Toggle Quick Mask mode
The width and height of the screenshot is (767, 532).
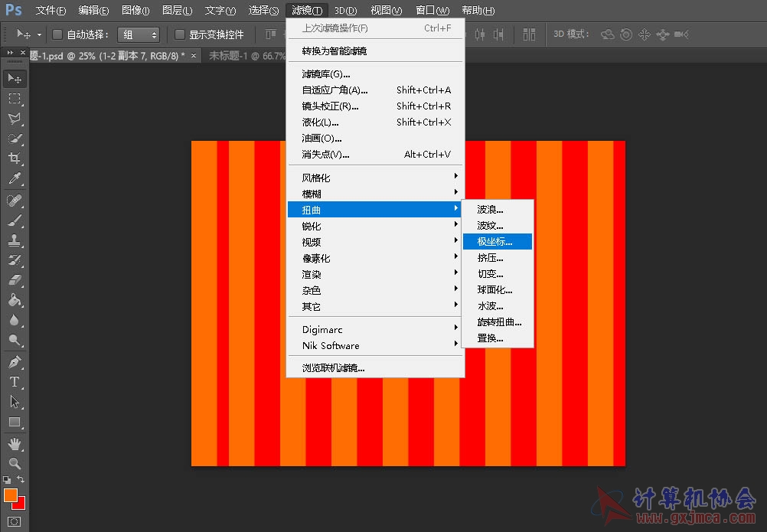click(15, 522)
